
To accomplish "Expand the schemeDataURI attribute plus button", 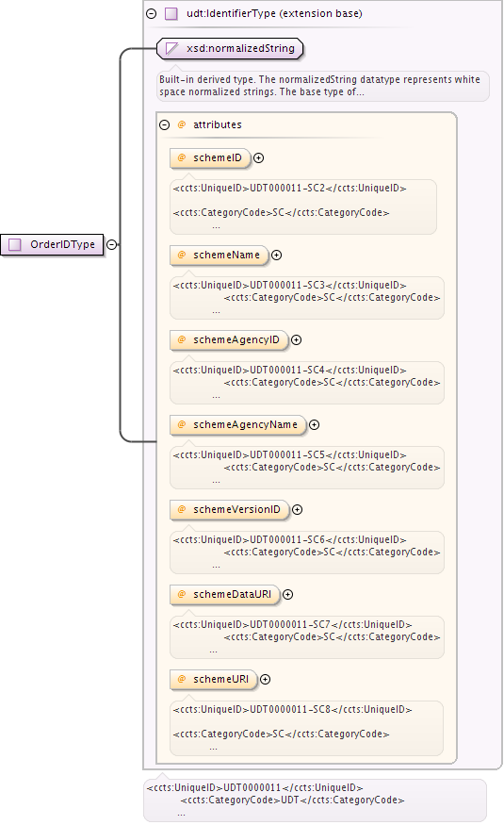I will point(288,595).
